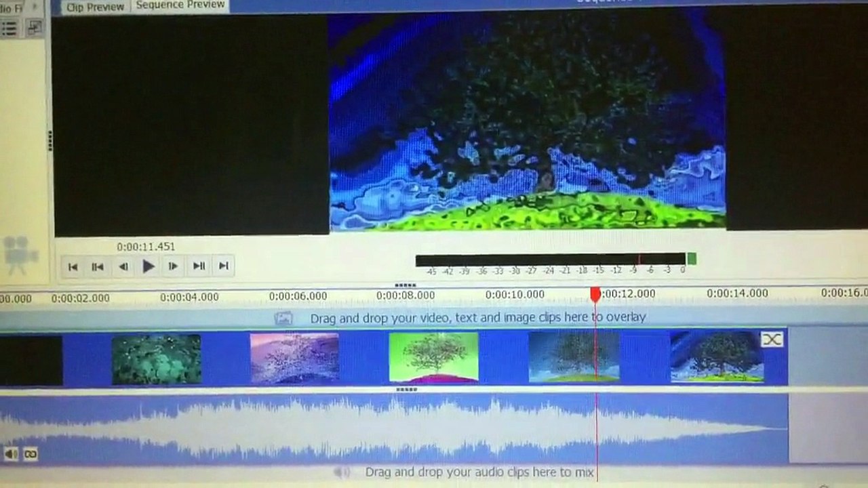The width and height of the screenshot is (868, 488).
Task: Select the green leaves clip thumbnail
Action: click(157, 359)
